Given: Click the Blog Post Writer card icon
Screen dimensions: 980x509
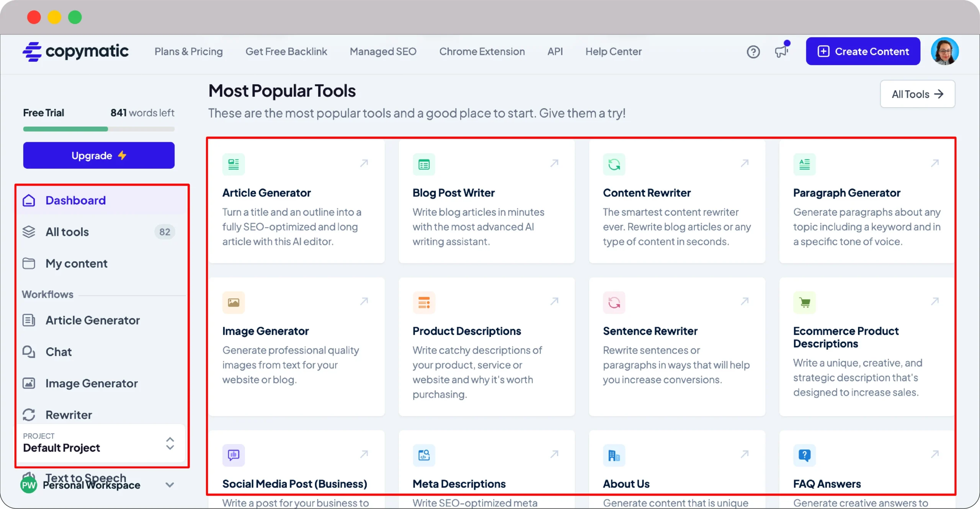Looking at the screenshot, I should tap(424, 165).
